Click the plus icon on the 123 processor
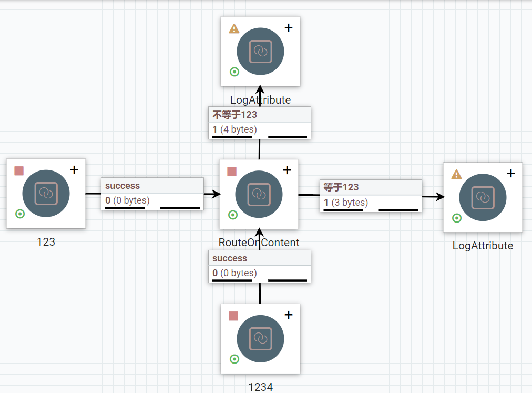532x393 pixels. click(74, 170)
